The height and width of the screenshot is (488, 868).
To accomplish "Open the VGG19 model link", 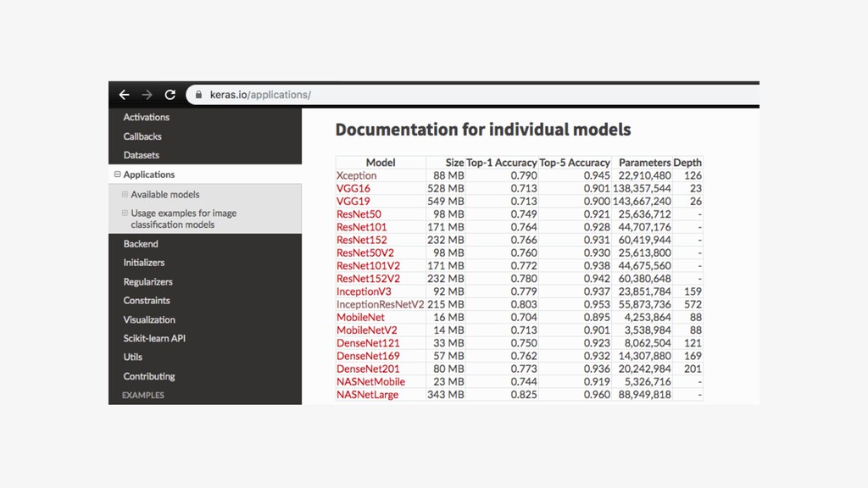I will click(353, 202).
